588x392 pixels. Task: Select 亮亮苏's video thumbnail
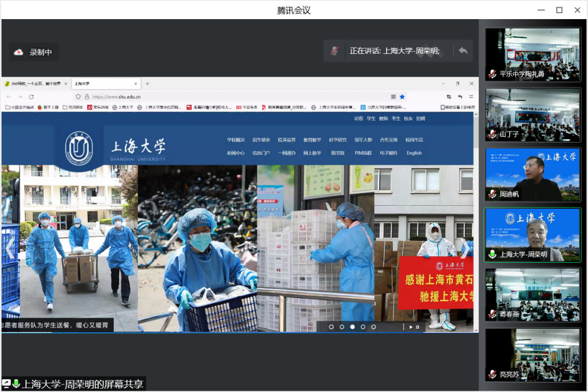tap(533, 354)
